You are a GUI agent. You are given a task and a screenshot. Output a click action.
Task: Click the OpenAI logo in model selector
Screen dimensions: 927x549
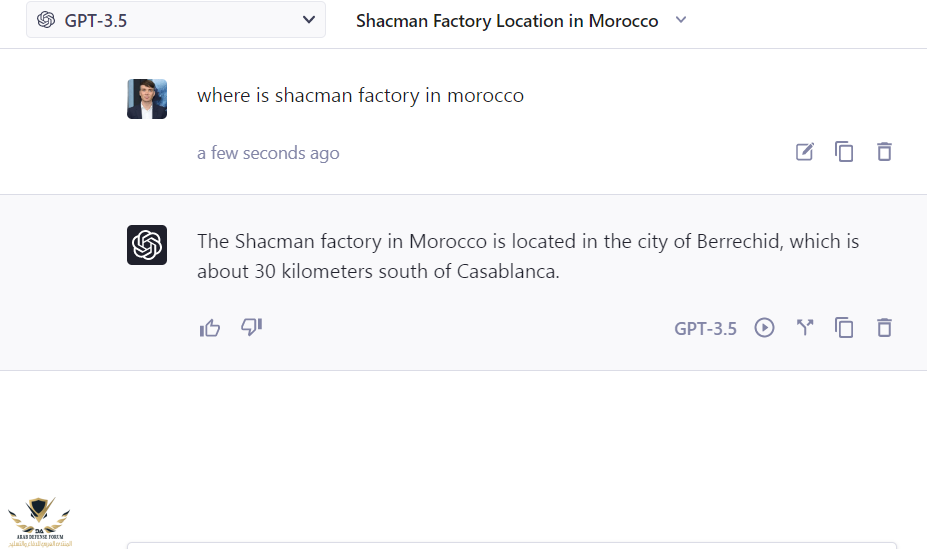tap(46, 20)
